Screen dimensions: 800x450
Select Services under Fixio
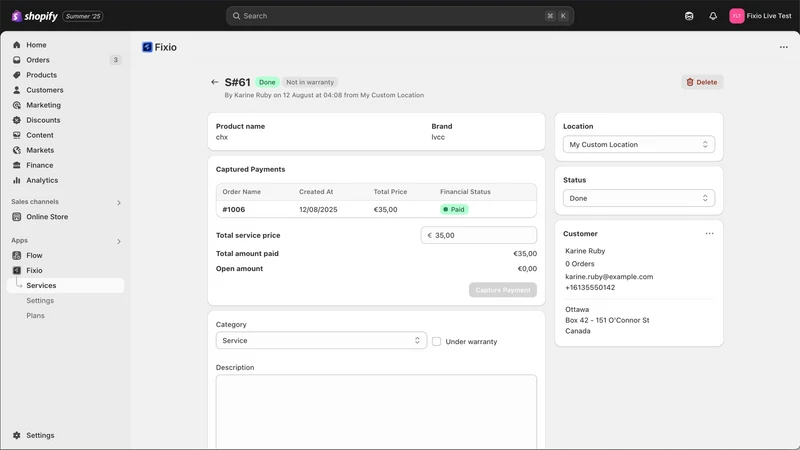pos(65,286)
